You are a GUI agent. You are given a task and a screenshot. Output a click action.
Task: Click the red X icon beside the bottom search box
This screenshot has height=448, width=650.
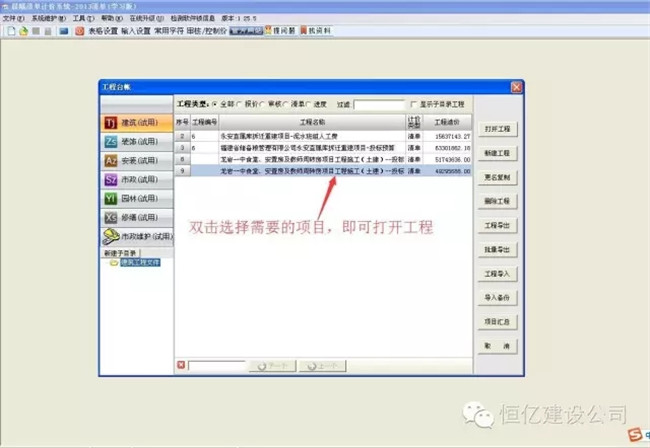(181, 365)
